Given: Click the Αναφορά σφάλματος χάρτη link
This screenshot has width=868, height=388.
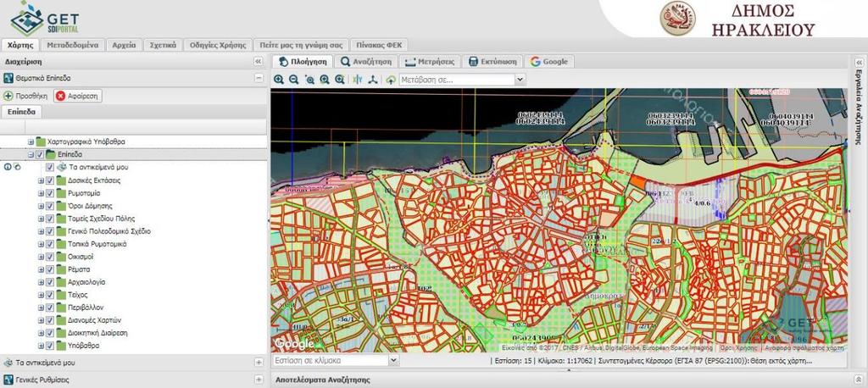Looking at the screenshot, I should pos(804,348).
